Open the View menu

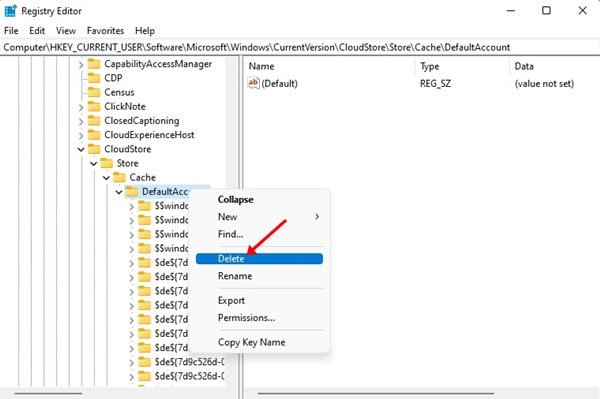[x=66, y=31]
